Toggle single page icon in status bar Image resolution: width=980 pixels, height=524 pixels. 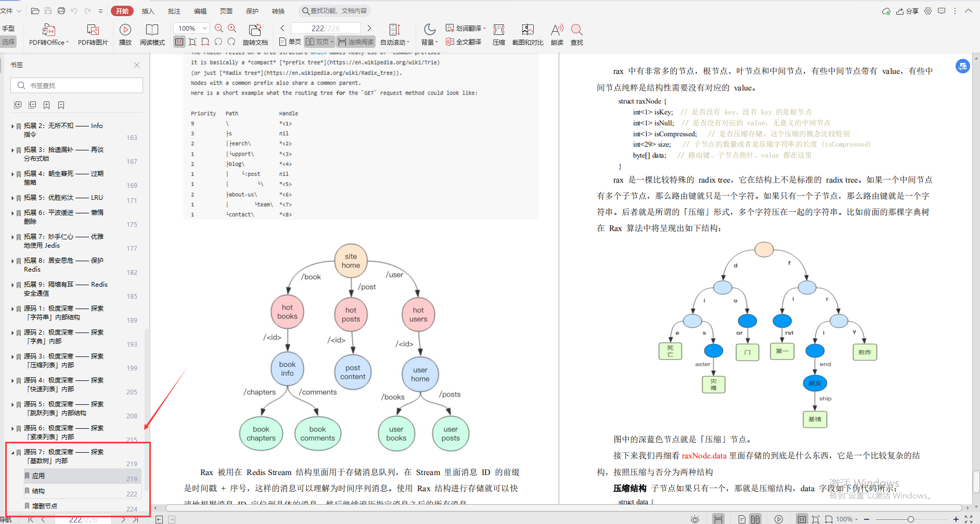point(742,519)
